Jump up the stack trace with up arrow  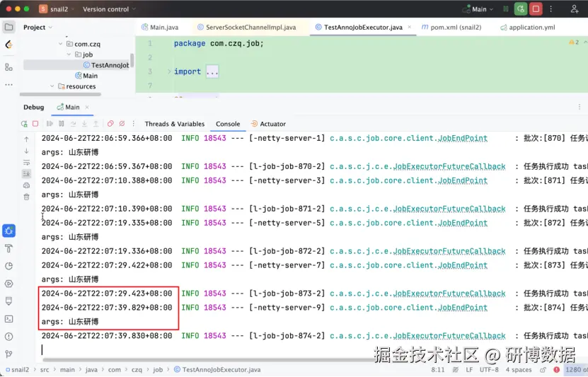pos(26,139)
